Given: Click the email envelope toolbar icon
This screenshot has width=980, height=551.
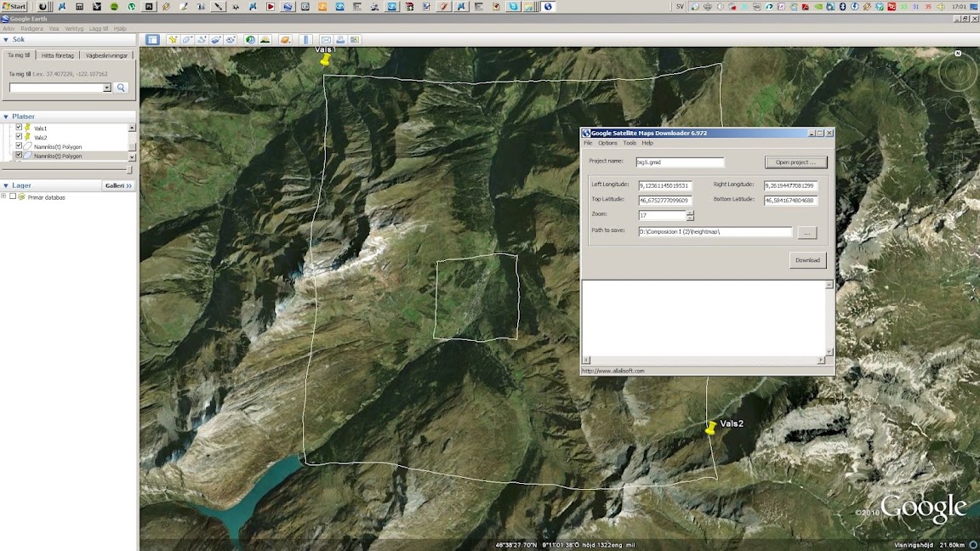Looking at the screenshot, I should pyautogui.click(x=326, y=39).
